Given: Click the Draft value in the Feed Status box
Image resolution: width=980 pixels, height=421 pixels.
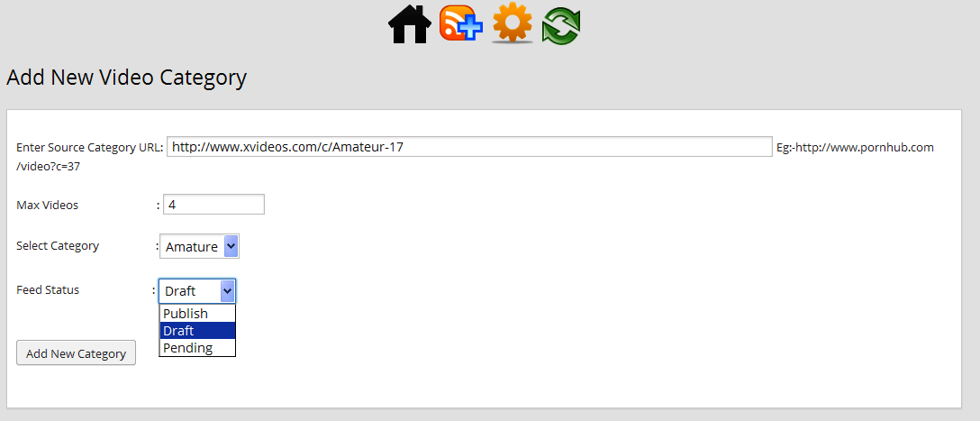Looking at the screenshot, I should pyautogui.click(x=180, y=291).
